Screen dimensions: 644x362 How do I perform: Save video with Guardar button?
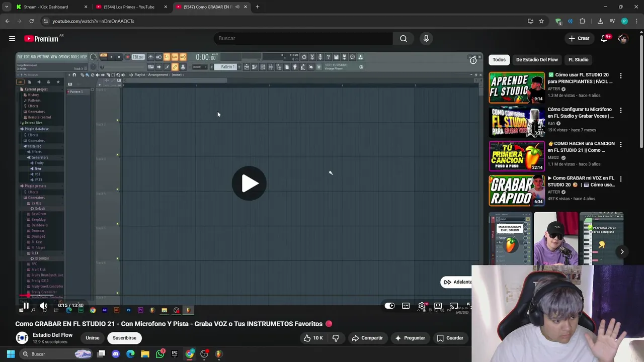(x=450, y=338)
